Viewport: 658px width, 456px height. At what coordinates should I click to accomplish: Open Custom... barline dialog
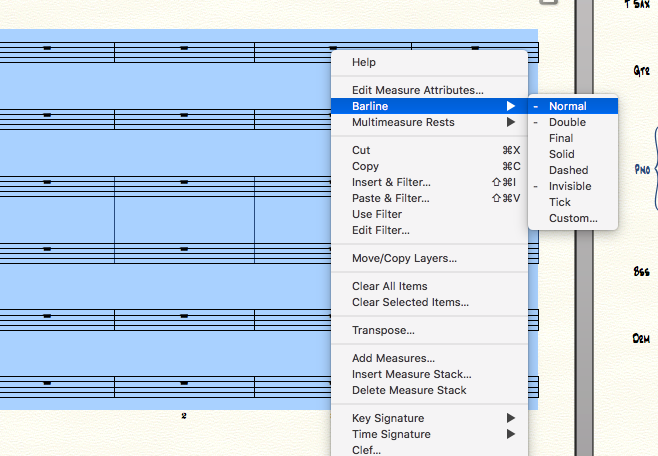573,218
